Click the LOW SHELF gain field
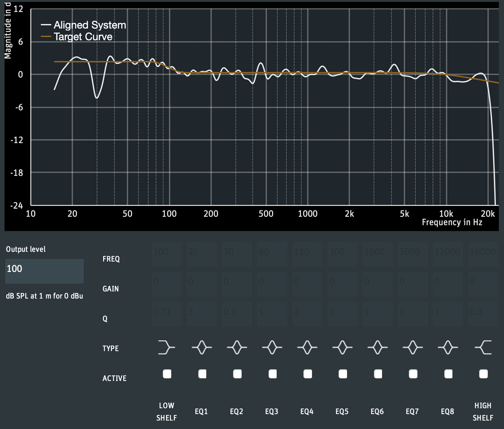The image size is (504, 429). click(x=167, y=284)
